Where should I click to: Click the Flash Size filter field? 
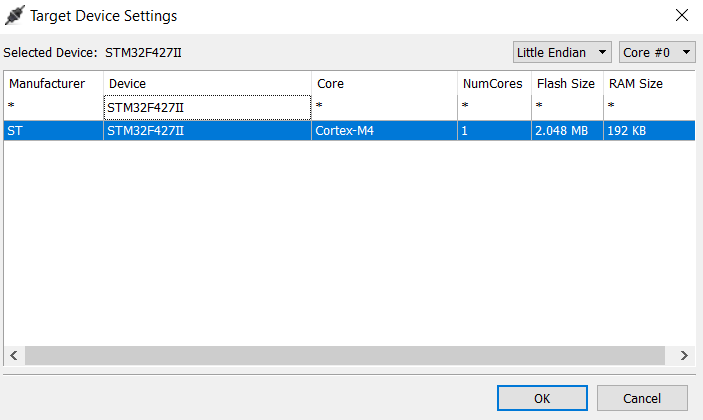point(567,107)
